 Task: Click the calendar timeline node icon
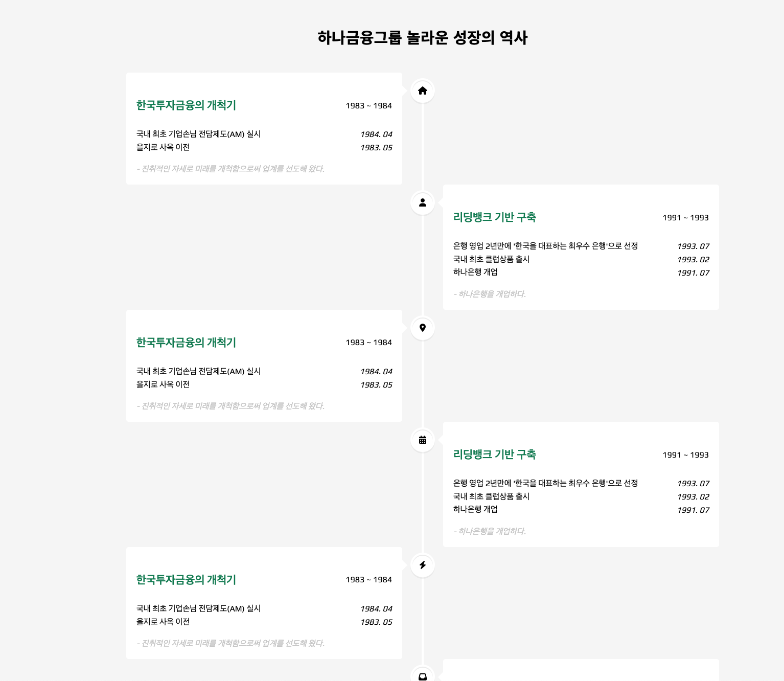422,440
